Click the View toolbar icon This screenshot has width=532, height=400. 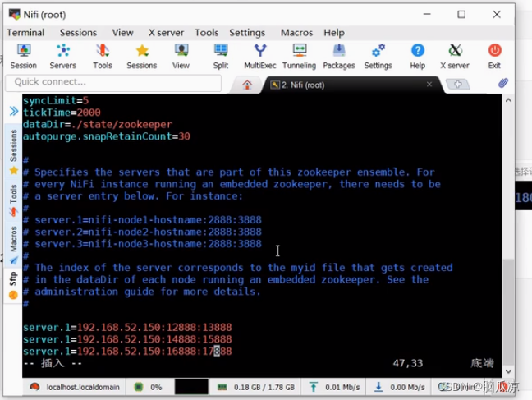[x=181, y=56]
